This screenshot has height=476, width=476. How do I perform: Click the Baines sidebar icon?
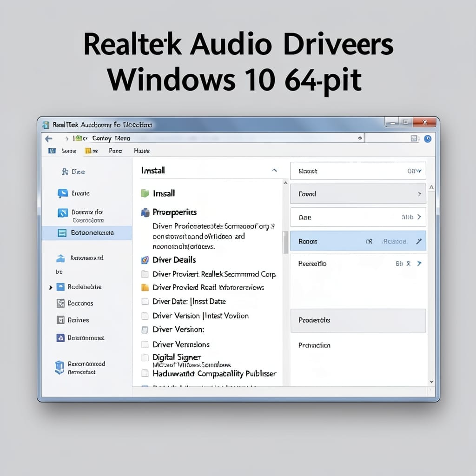click(x=60, y=320)
